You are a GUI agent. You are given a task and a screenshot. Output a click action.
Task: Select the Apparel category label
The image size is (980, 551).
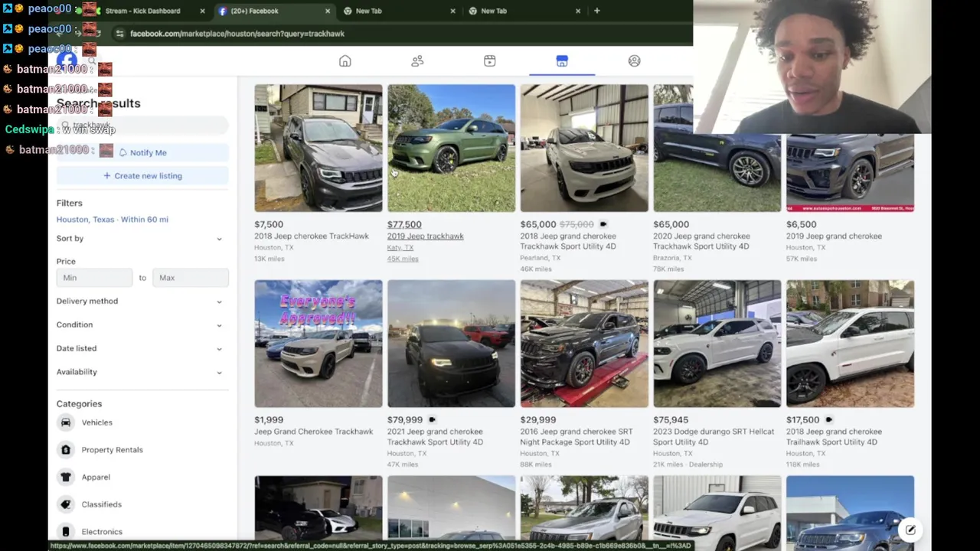96,478
